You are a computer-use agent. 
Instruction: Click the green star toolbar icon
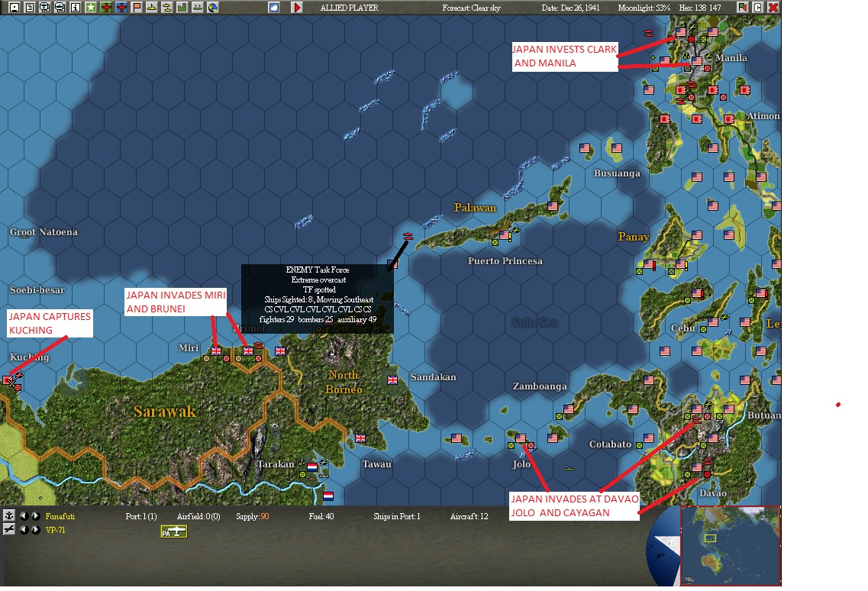point(90,7)
